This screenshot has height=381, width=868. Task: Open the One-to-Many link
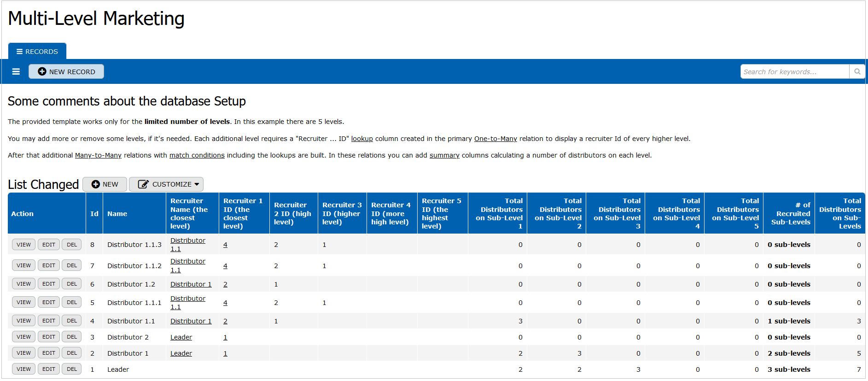point(495,139)
